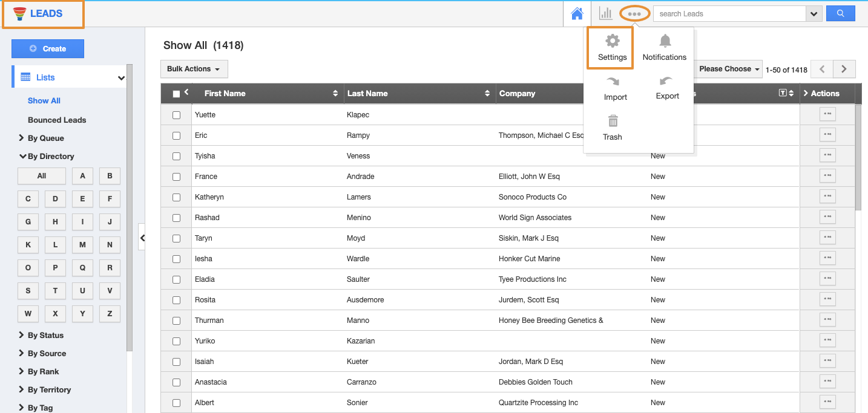Click the three-dot More menu icon
This screenshot has height=413, width=868.
[x=634, y=13]
